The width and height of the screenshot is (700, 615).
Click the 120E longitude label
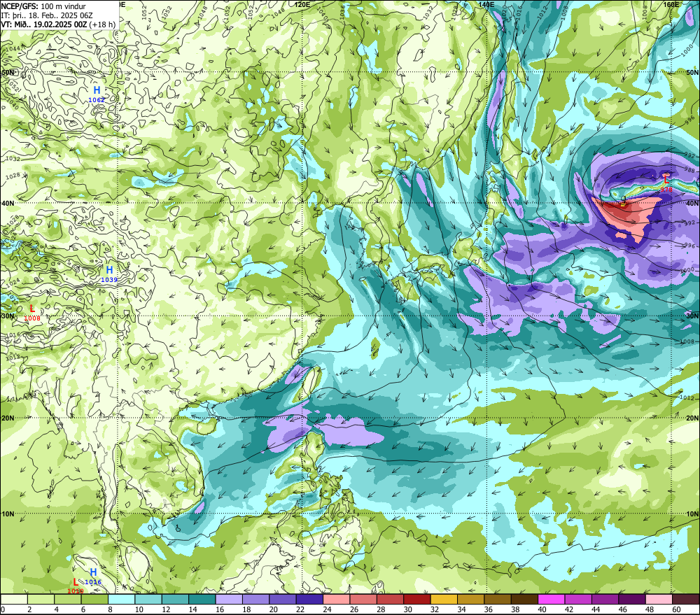[302, 4]
